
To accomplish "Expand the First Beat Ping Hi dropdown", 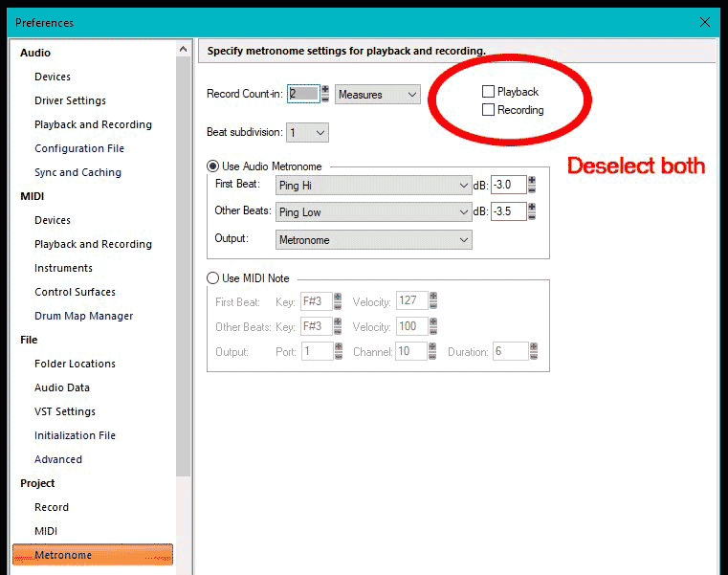I will click(x=373, y=186).
